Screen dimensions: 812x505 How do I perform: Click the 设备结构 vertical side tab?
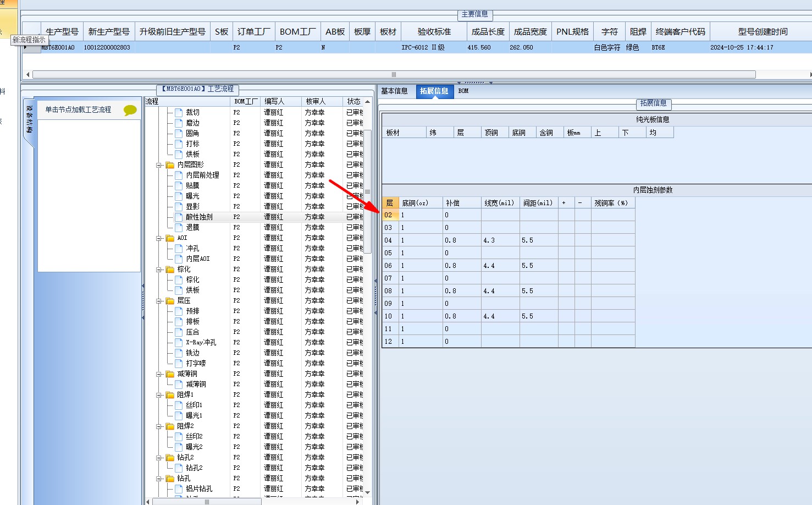pos(29,119)
